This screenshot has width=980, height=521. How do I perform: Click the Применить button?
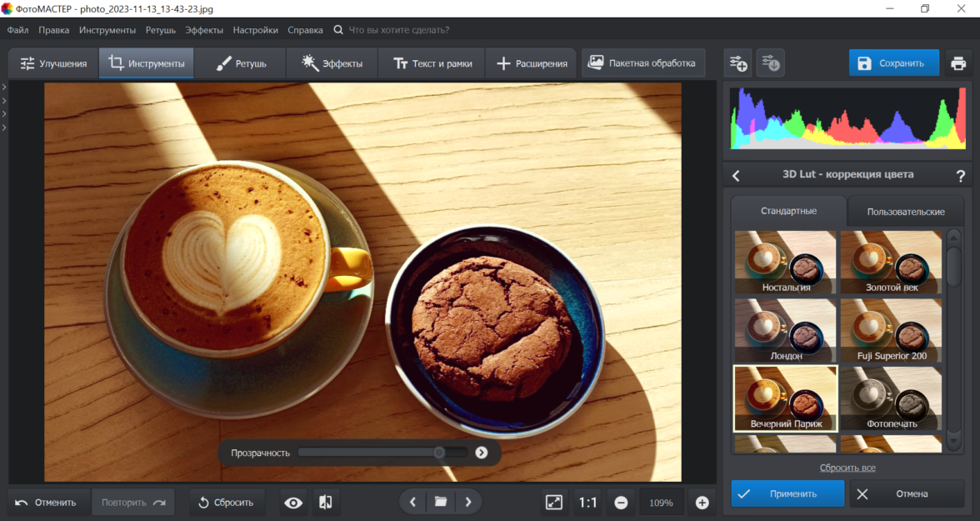[x=787, y=493]
